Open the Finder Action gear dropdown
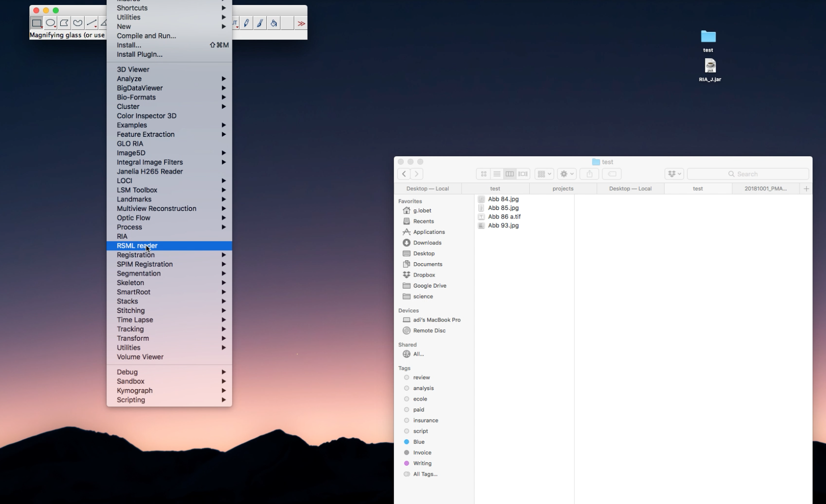 point(567,174)
